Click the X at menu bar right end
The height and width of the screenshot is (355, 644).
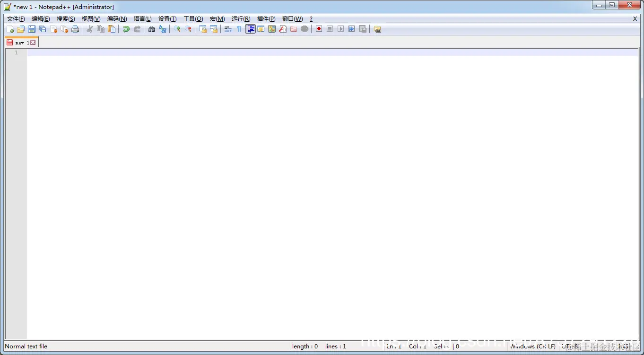point(635,19)
